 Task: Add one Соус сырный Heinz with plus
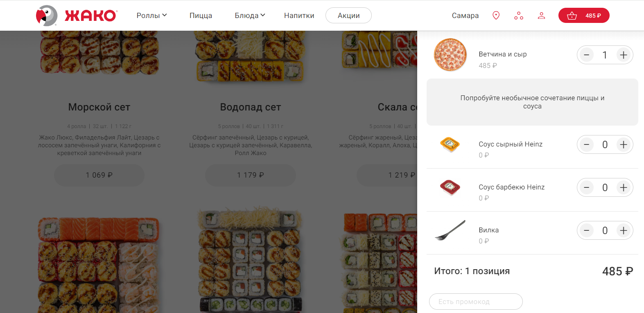624,144
